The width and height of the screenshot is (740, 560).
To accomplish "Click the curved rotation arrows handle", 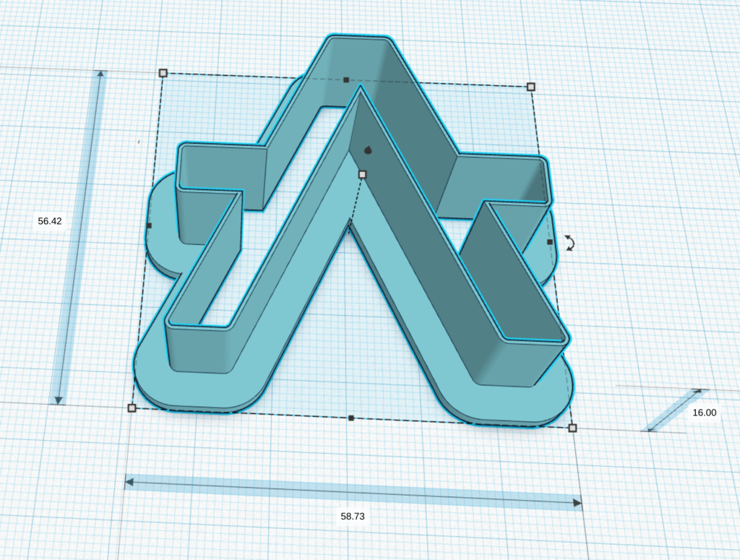I will (570, 243).
